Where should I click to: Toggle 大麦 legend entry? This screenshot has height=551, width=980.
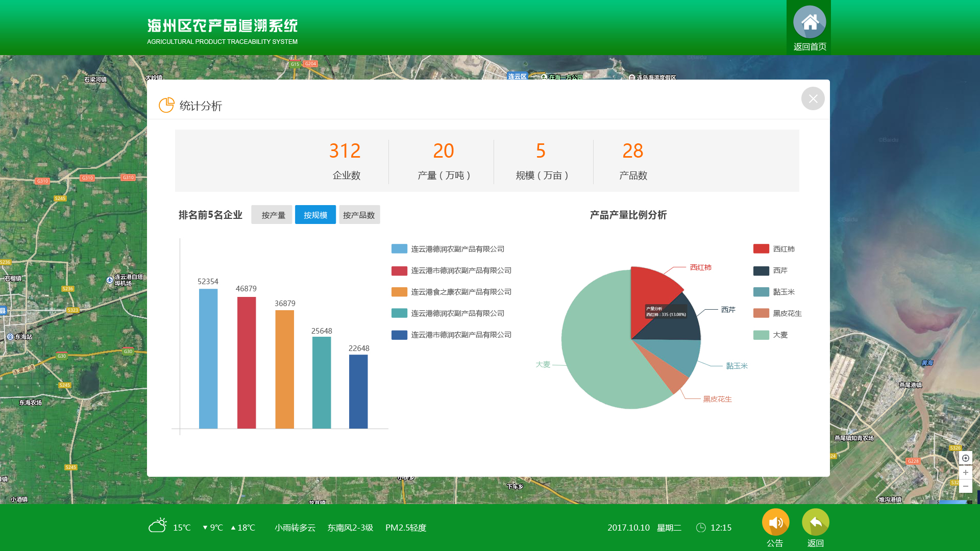[761, 335]
